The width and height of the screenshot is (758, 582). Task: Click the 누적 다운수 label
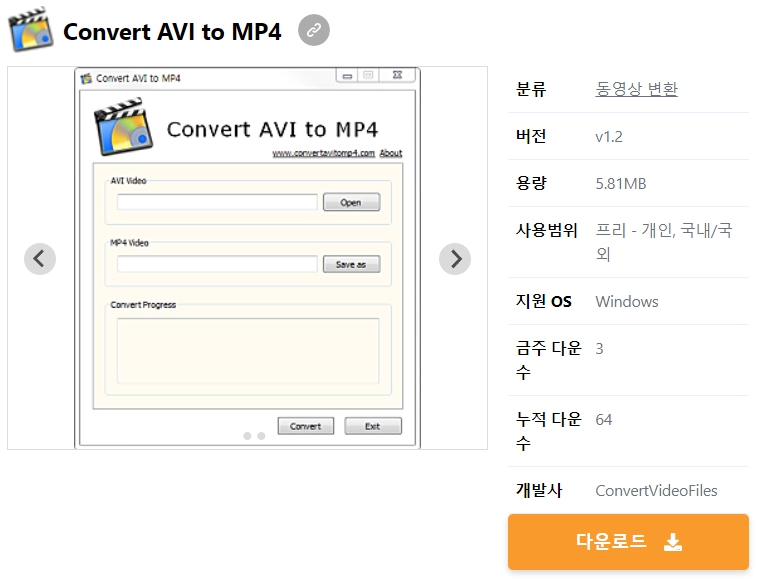549,431
